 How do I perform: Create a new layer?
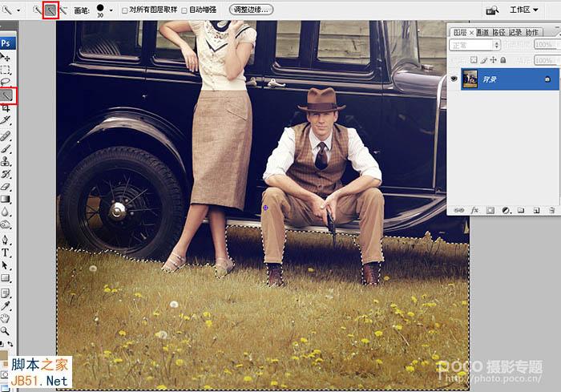[x=536, y=210]
